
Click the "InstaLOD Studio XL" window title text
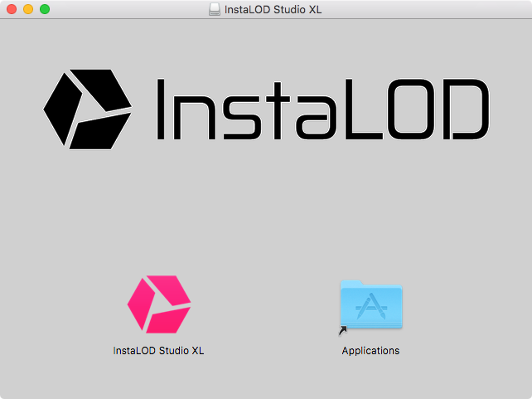coord(273,9)
